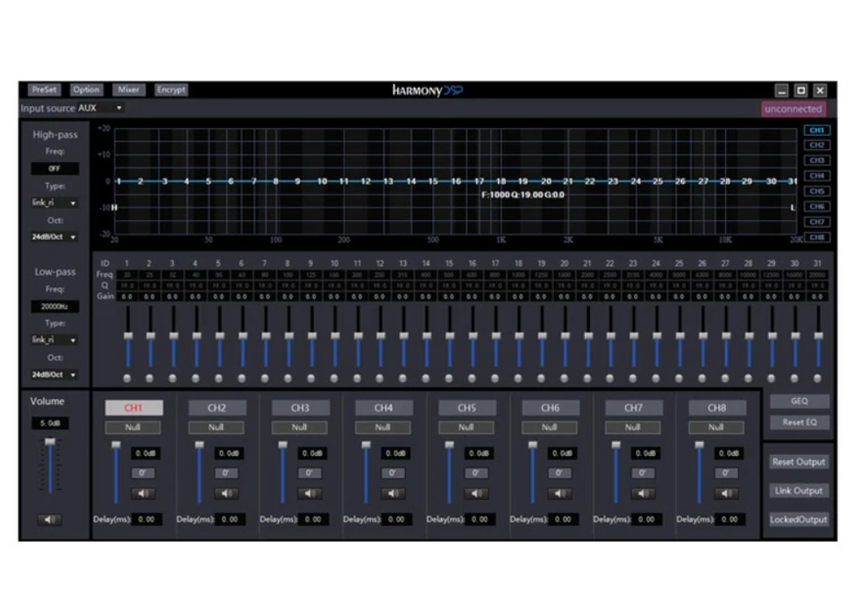Mute the master Volume speaker icon
Screen dimensions: 868x611
click(49, 520)
